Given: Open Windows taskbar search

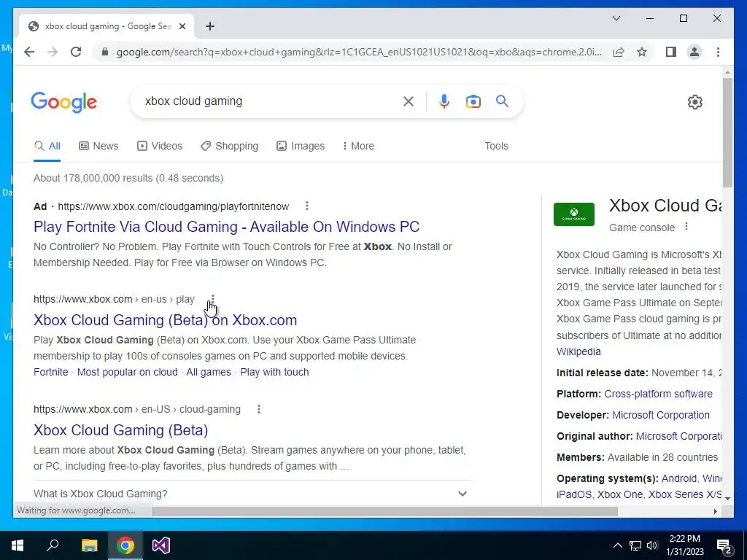Looking at the screenshot, I should click(x=53, y=545).
